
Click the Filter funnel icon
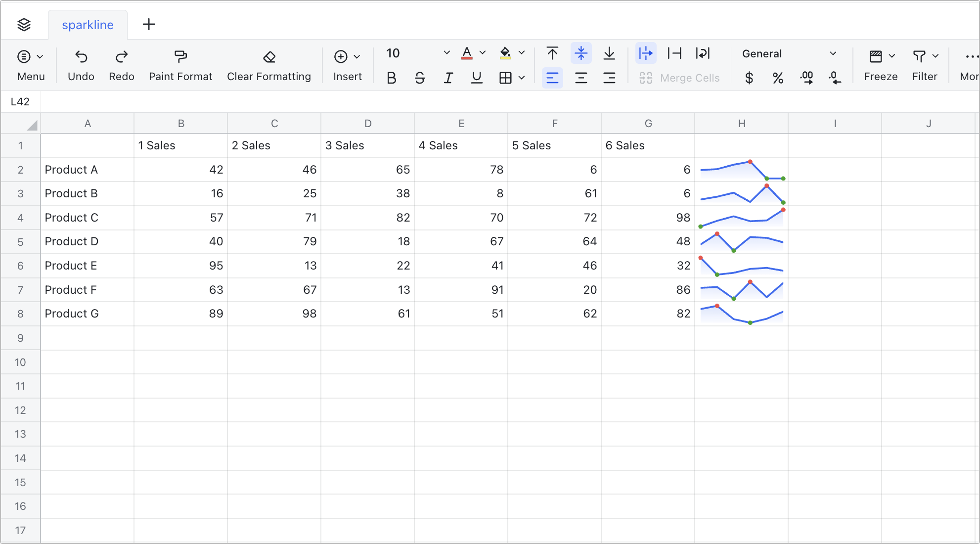[919, 56]
